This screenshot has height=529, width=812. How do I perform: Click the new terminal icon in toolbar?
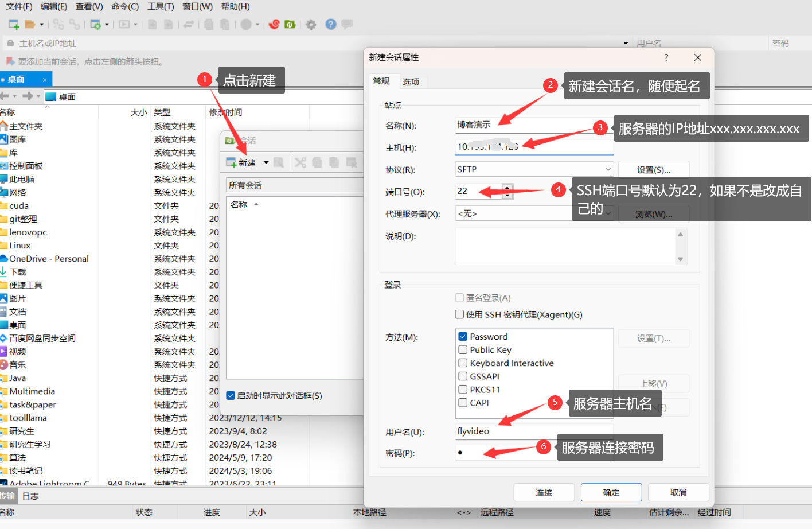coord(124,24)
